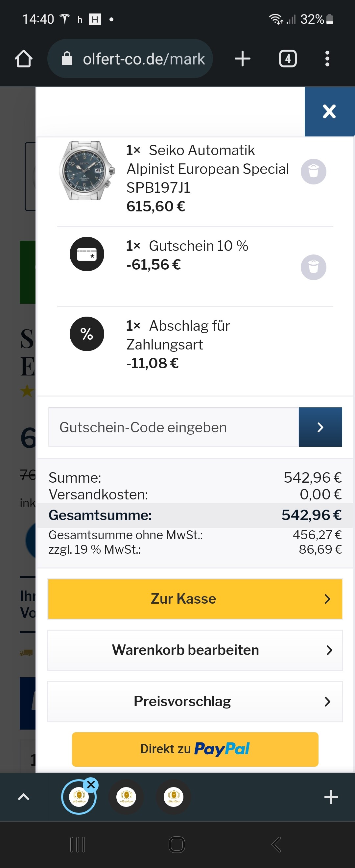
Task: Switch to the second bottom tab
Action: (x=126, y=797)
